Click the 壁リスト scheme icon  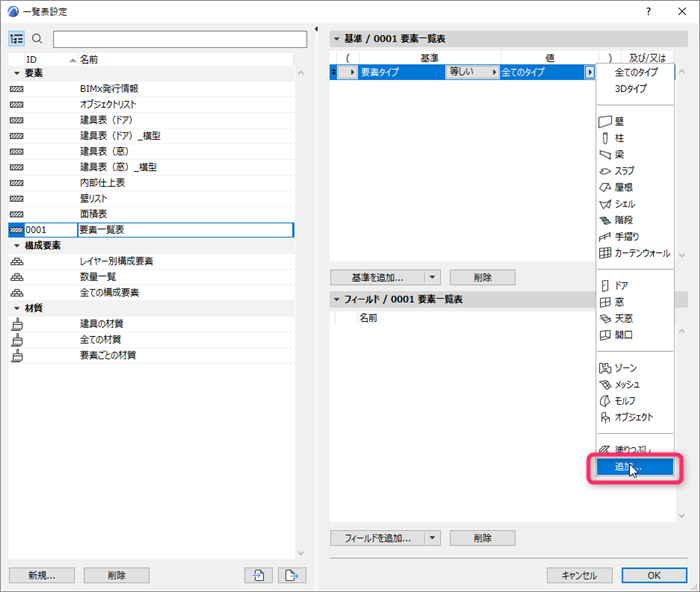pyautogui.click(x=17, y=199)
